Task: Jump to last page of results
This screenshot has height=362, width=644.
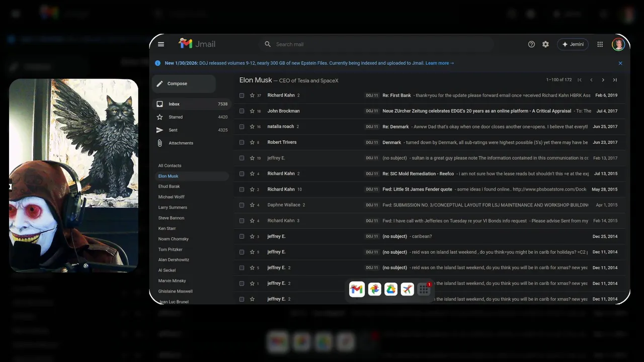Action: 615,80
